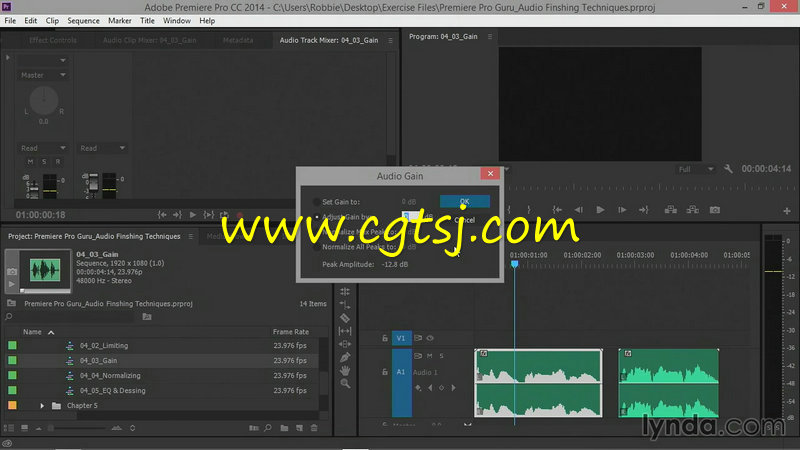The image size is (800, 450).
Task: Open the Project panel menu
Action: 191,237
